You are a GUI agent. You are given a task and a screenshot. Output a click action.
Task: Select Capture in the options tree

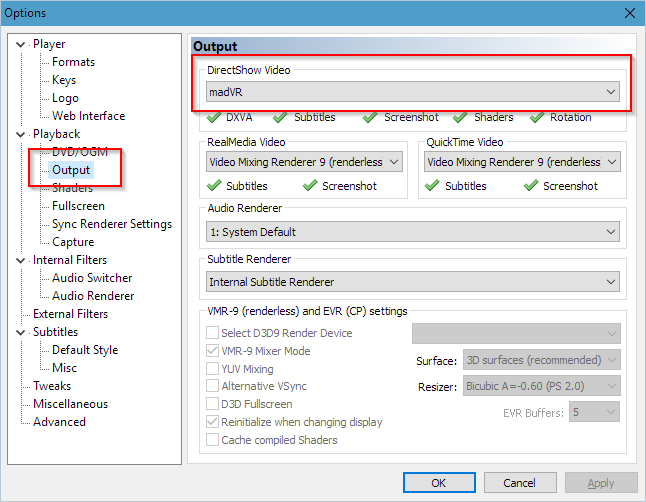(73, 242)
